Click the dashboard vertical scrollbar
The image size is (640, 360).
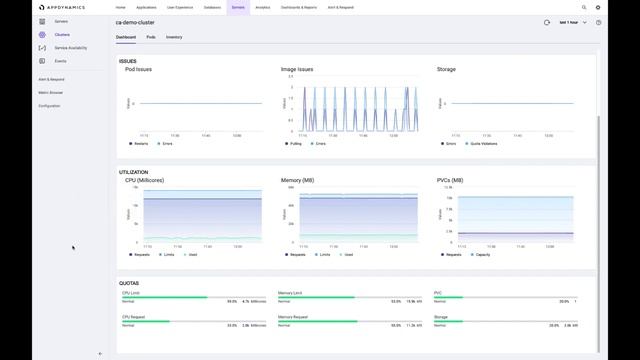click(598, 233)
